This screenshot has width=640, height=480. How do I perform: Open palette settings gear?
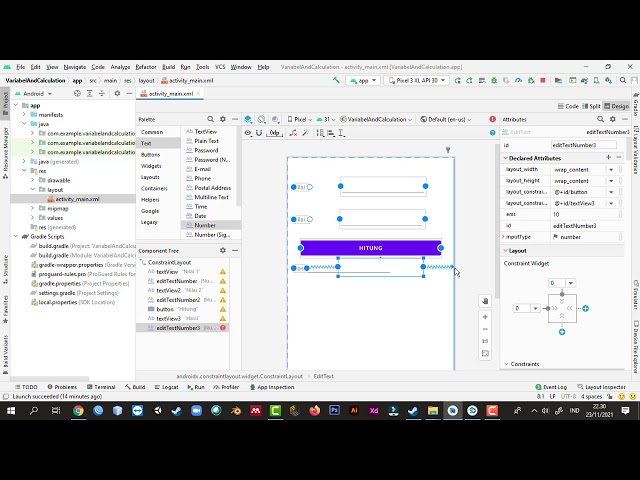[222, 119]
